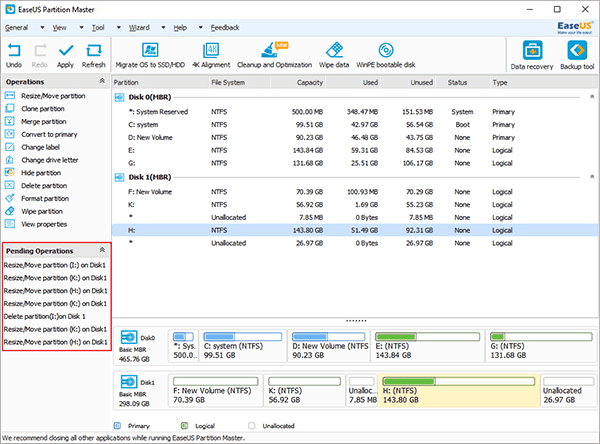The width and height of the screenshot is (600, 444).
Task: Select pending Delete partition(I:) on Disk 1
Action: (x=45, y=317)
